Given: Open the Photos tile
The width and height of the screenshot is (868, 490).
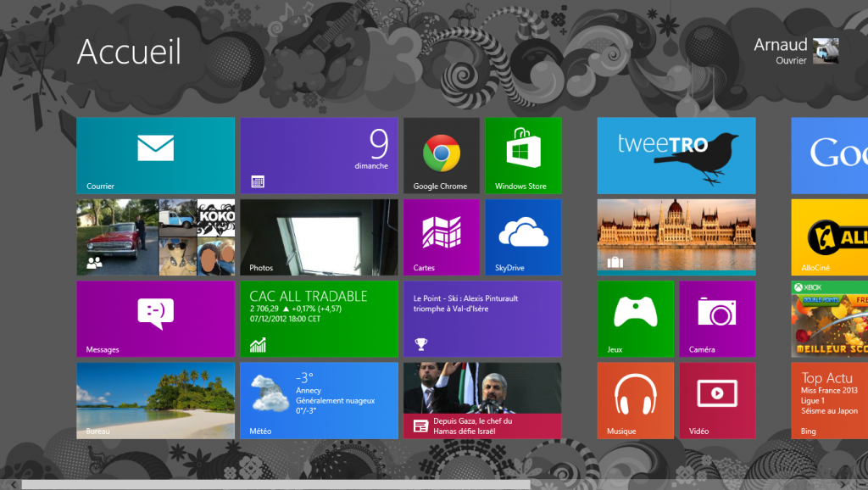Looking at the screenshot, I should pos(319,237).
